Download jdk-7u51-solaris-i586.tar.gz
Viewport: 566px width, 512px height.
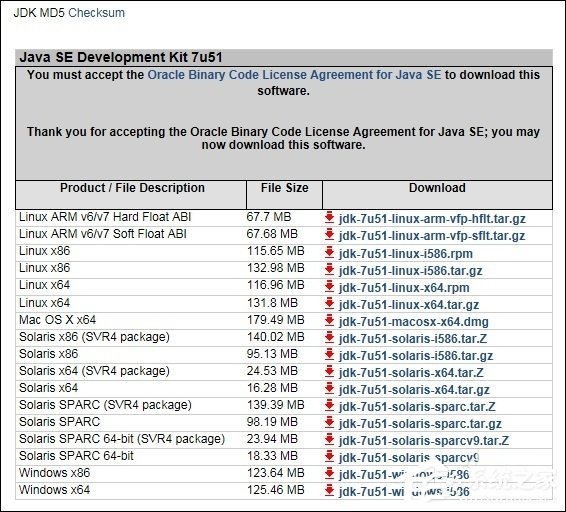coord(416,356)
